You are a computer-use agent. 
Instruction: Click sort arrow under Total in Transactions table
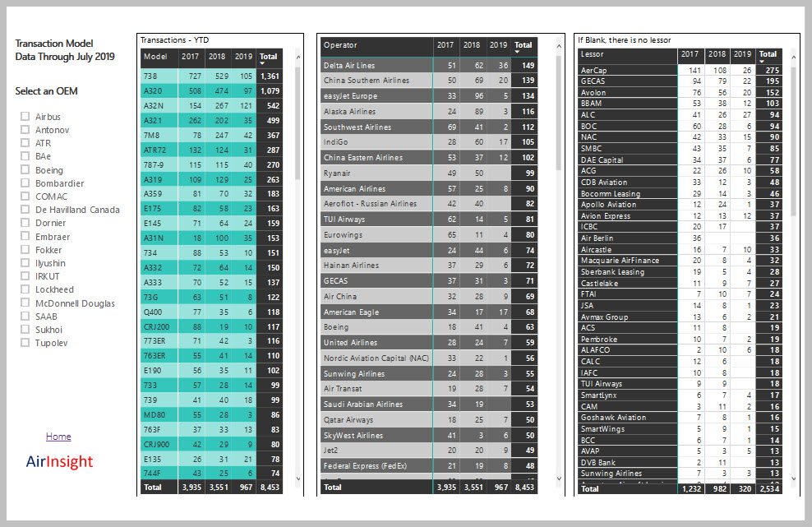pos(268,64)
